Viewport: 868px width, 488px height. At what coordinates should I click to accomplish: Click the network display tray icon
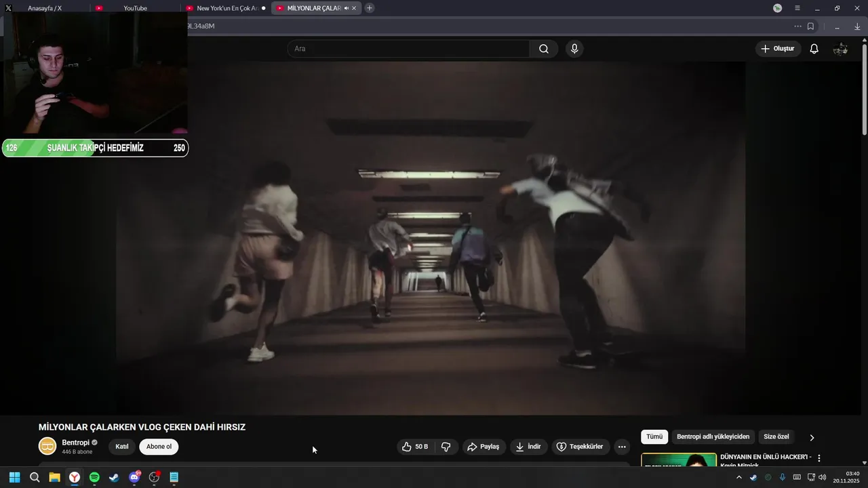click(811, 477)
